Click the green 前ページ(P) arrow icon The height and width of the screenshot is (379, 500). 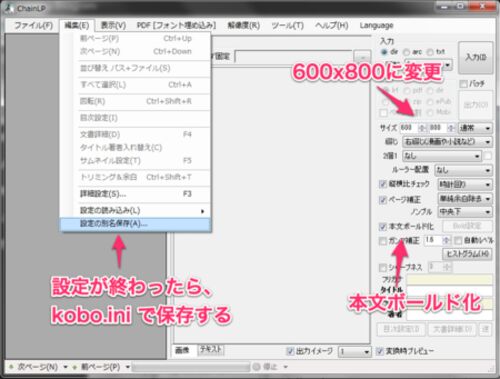click(75, 367)
